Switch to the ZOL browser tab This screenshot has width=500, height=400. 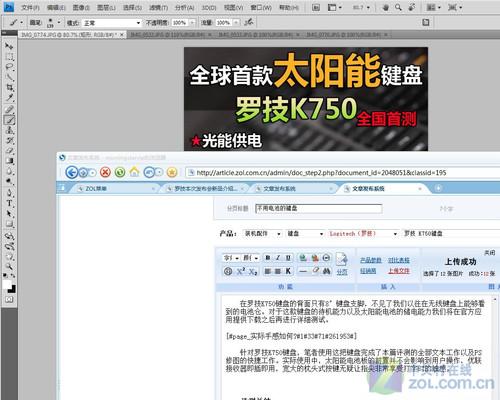pos(113,189)
